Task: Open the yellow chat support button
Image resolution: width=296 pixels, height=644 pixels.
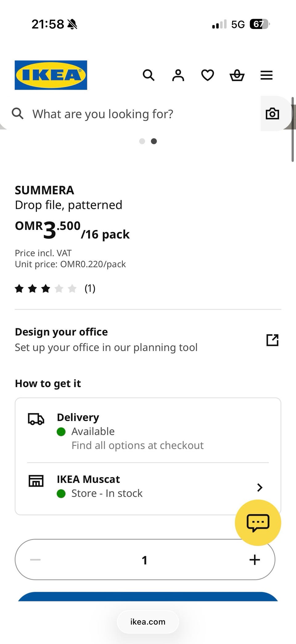Action: coord(258,523)
